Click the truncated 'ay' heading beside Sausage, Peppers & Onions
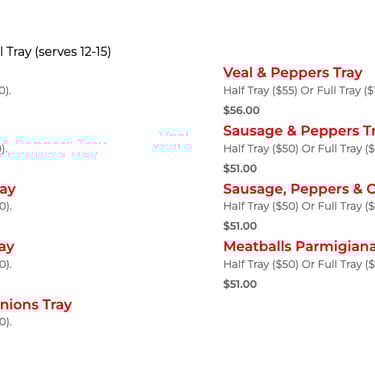The width and height of the screenshot is (375, 366). tap(8, 190)
